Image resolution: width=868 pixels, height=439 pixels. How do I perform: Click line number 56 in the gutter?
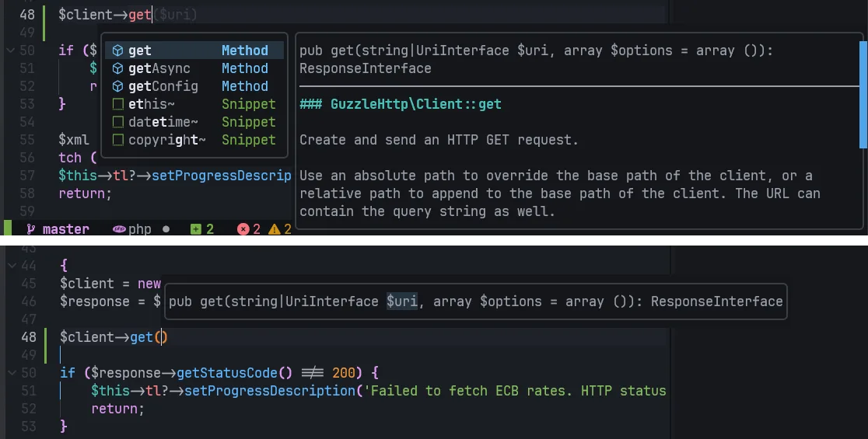point(27,158)
